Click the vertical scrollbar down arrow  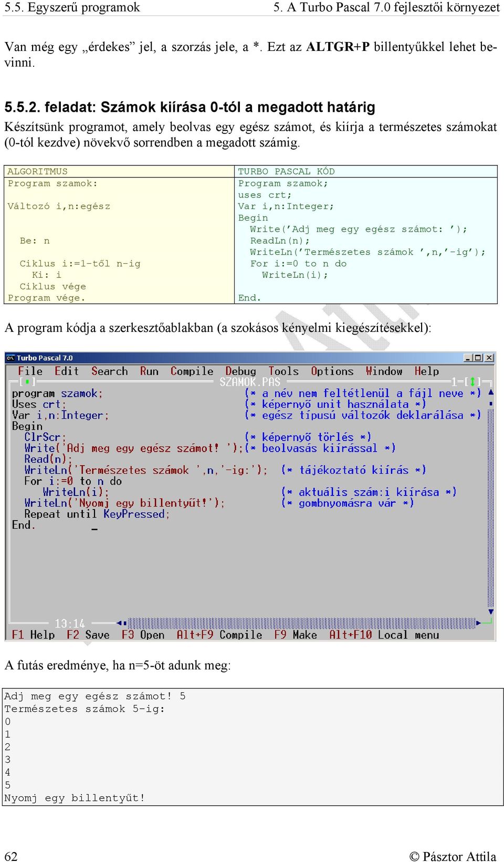(x=491, y=611)
